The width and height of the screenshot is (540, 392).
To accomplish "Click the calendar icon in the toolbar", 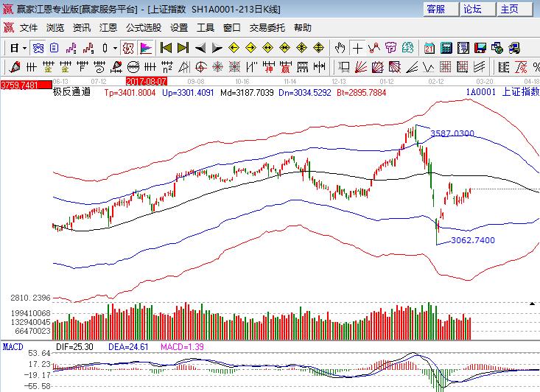I will point(429,48).
